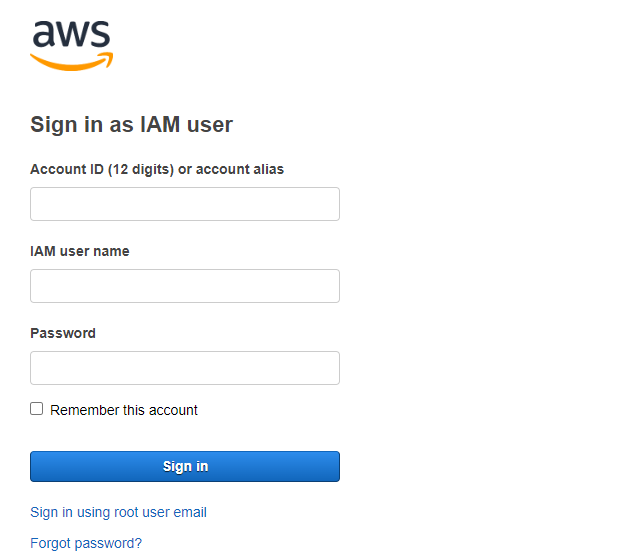This screenshot has width=621, height=556.
Task: Click into the Password input box
Action: point(185,368)
